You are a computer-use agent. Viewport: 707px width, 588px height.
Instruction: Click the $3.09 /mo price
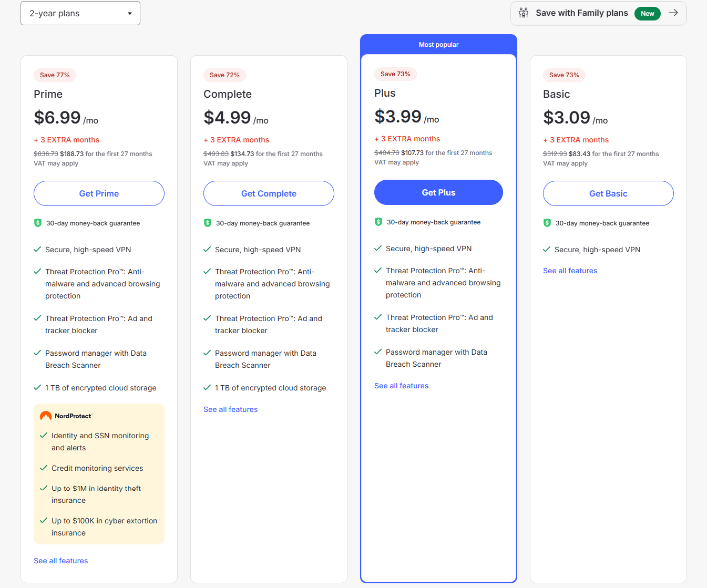click(x=576, y=117)
